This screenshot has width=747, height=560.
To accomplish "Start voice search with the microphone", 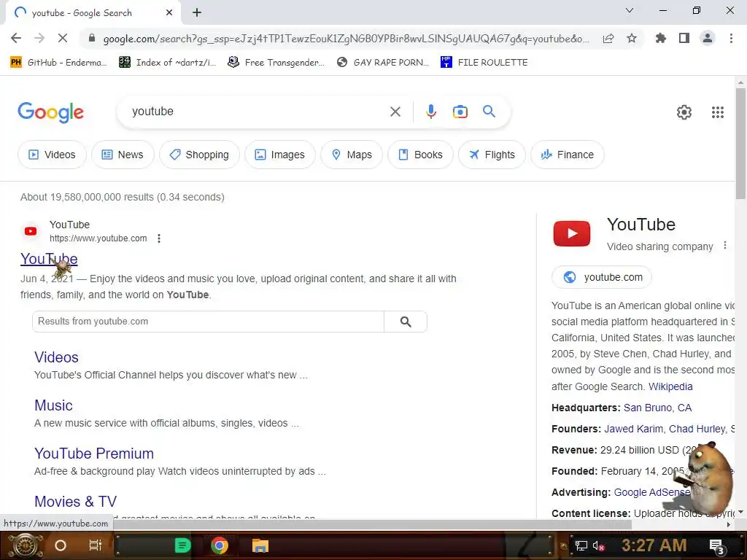I will [x=430, y=112].
